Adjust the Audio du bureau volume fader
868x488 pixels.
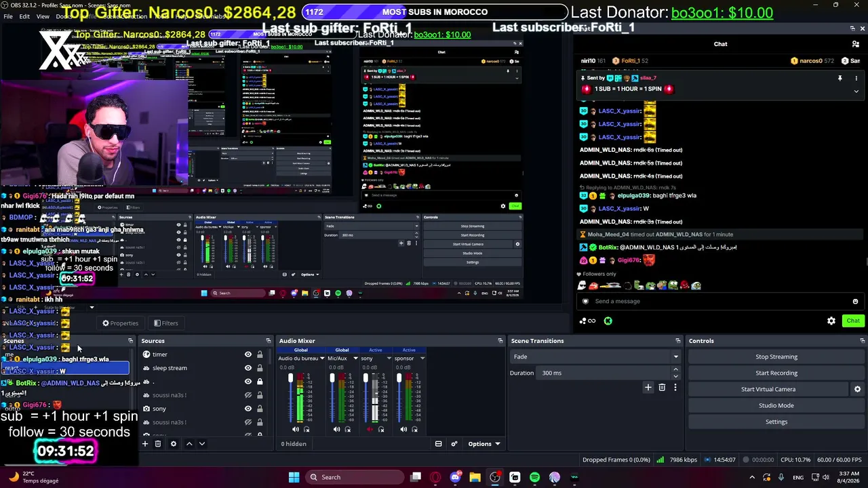(291, 378)
